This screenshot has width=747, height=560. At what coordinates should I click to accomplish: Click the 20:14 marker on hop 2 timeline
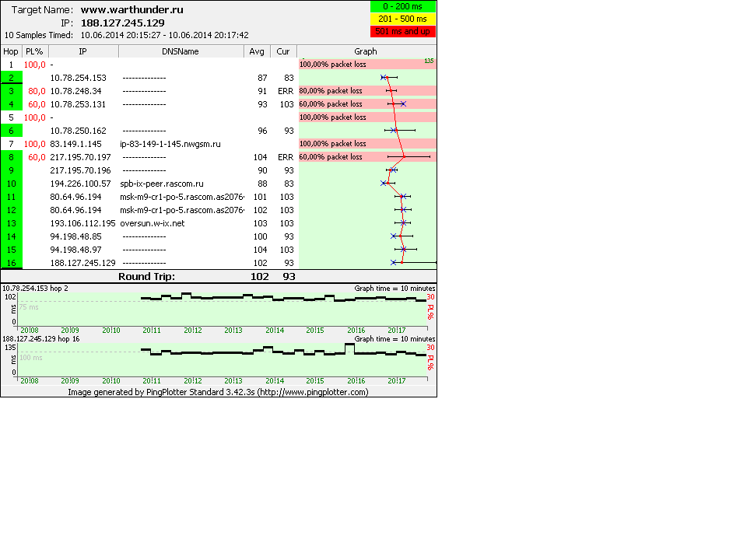(x=275, y=330)
